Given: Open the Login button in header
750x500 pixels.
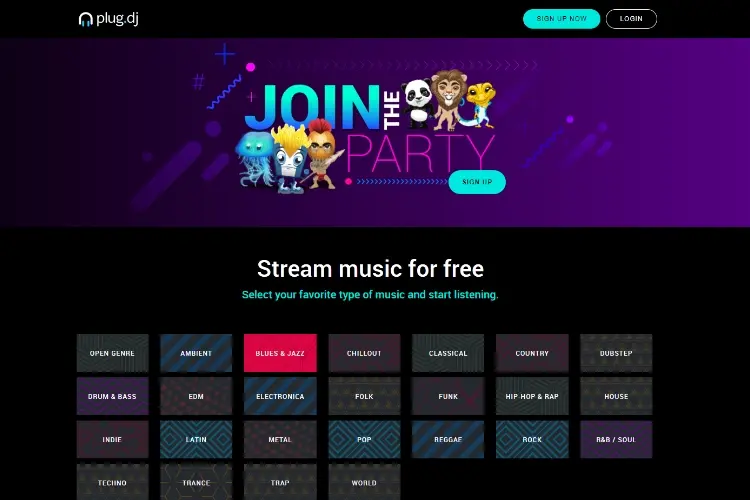Looking at the screenshot, I should [631, 19].
